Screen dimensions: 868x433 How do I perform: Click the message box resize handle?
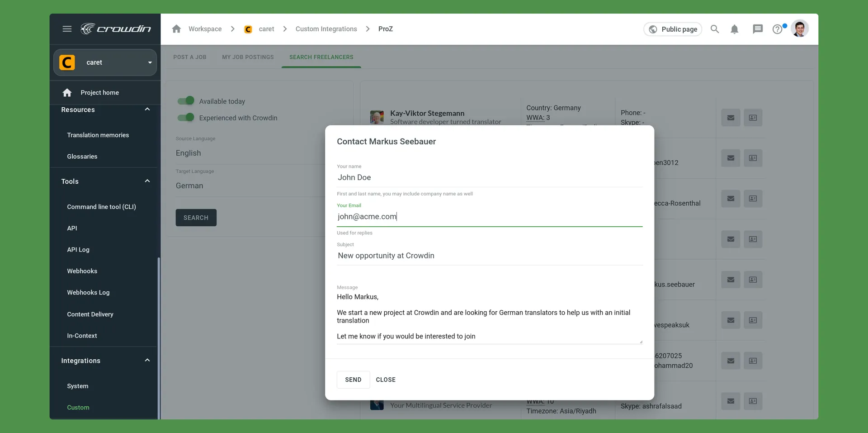pos(641,342)
